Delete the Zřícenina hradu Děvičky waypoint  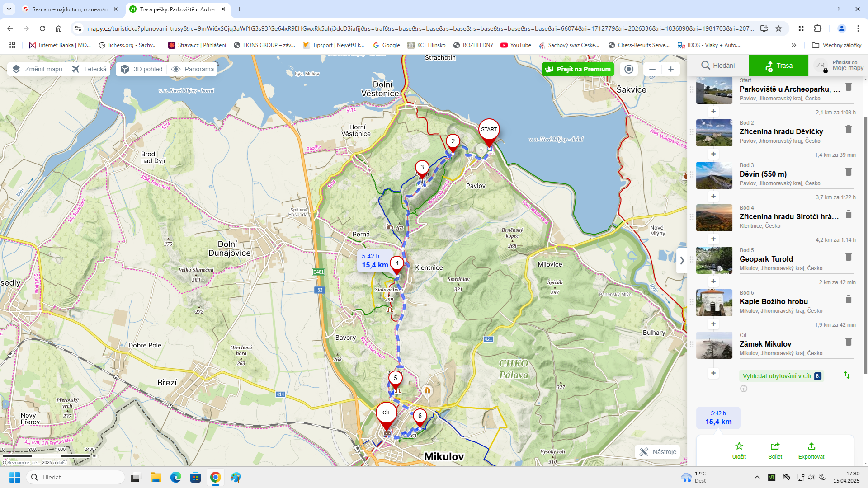tap(849, 130)
